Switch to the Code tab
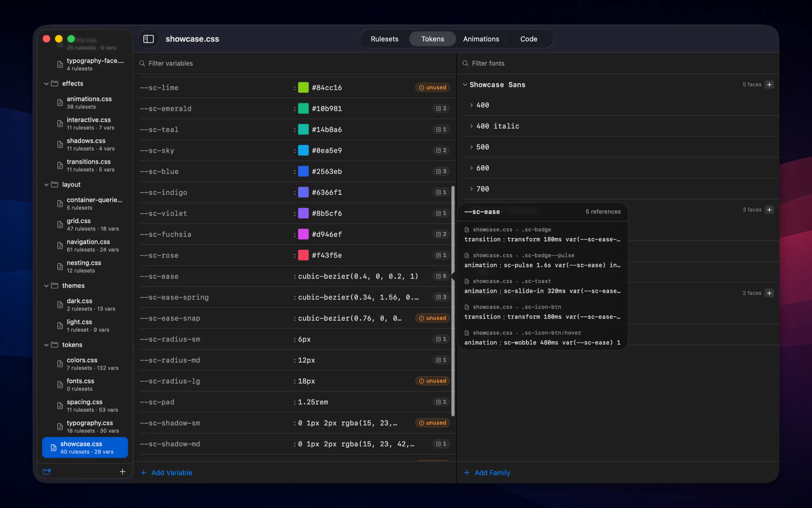This screenshot has width=812, height=508. [x=528, y=39]
